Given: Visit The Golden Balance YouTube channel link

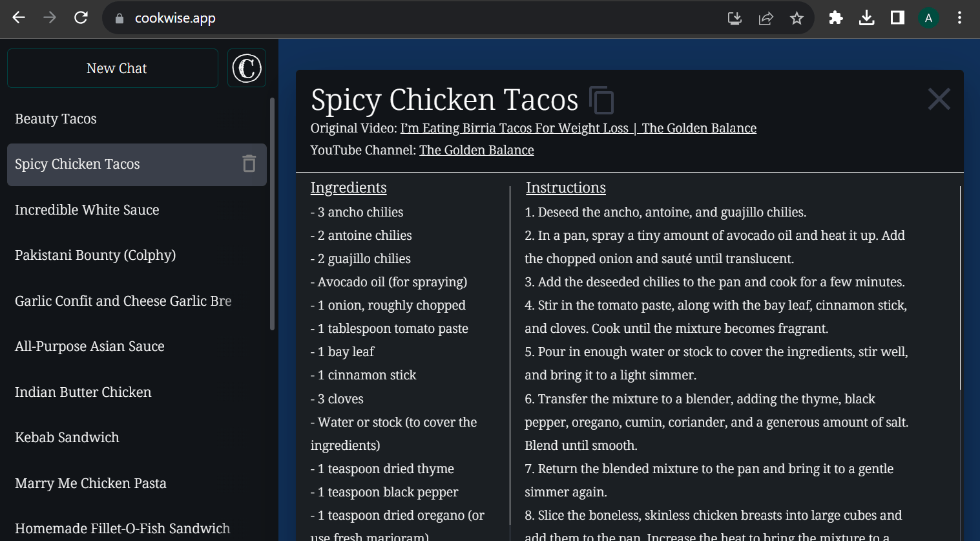Looking at the screenshot, I should coord(477,150).
